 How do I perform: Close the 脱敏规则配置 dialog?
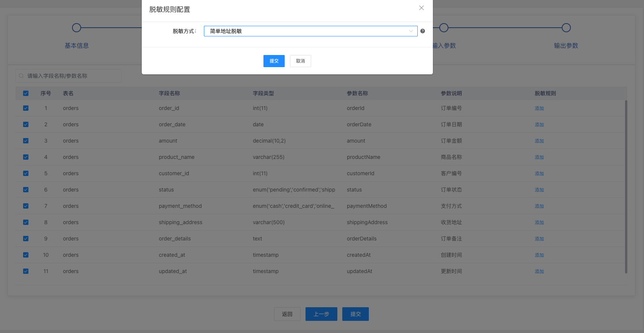coord(421,8)
